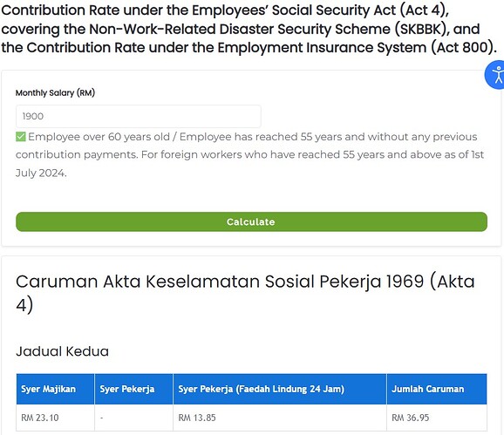Click the Jumlah Caruman column header
504x435 pixels.
pos(437,389)
